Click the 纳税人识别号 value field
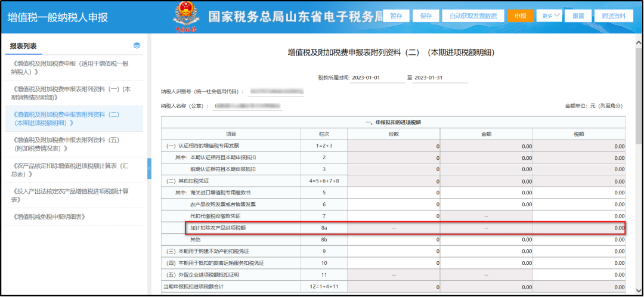644x297 pixels. pyautogui.click(x=276, y=91)
